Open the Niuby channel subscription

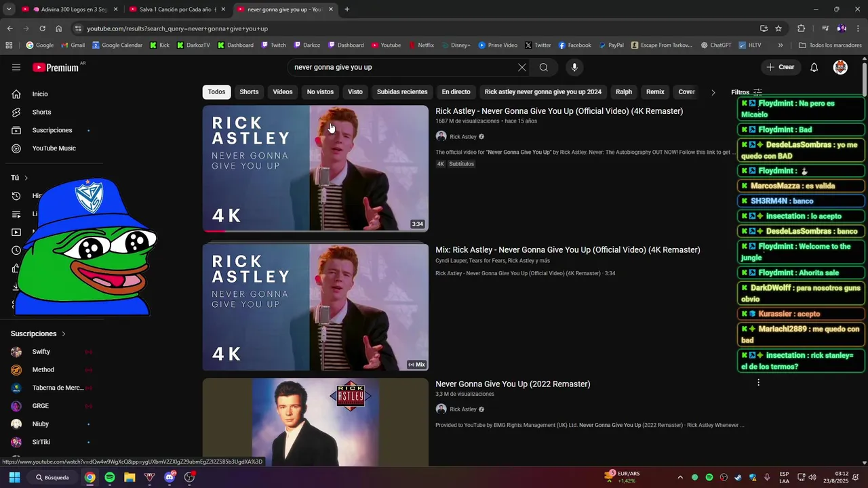click(41, 424)
